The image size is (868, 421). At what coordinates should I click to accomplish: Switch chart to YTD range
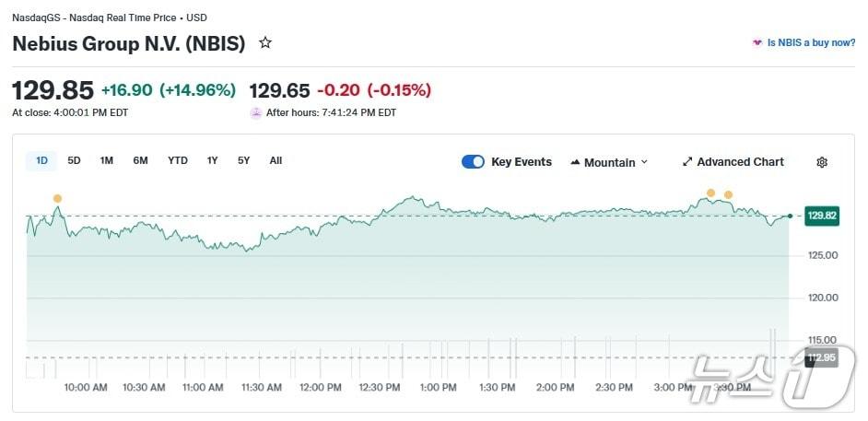click(x=178, y=161)
